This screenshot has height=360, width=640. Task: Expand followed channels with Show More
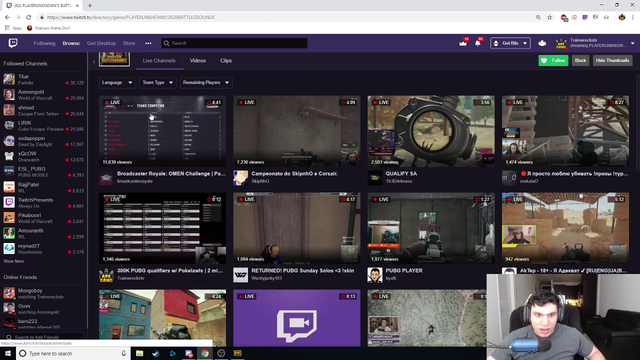pyautogui.click(x=14, y=261)
